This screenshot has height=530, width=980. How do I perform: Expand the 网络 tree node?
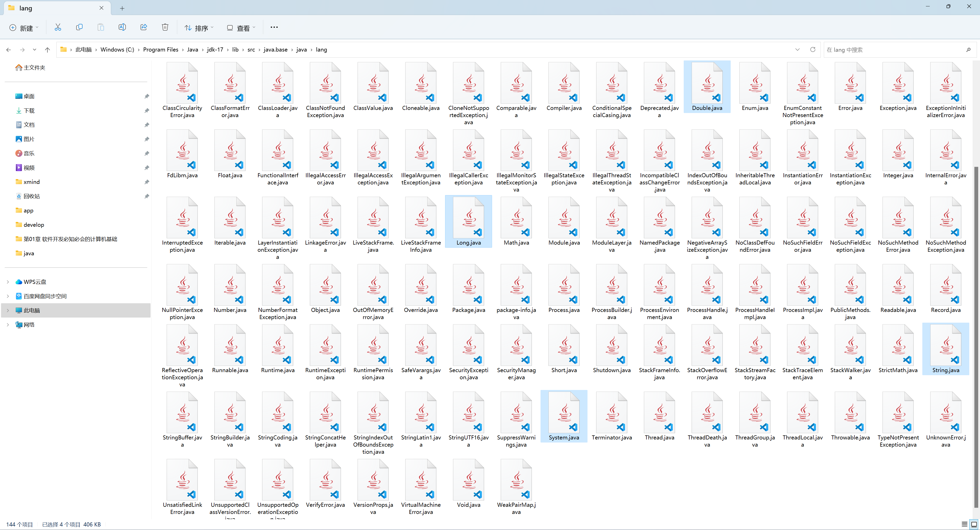[8, 325]
